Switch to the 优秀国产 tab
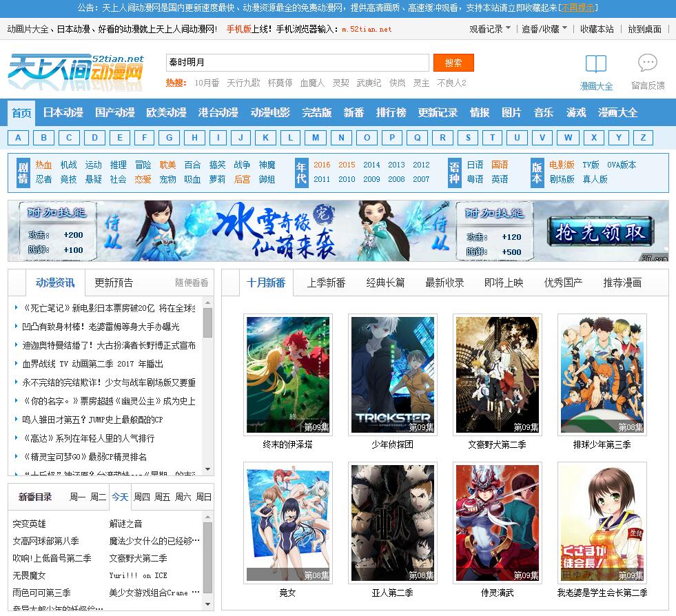This screenshot has width=676, height=616. (x=563, y=283)
